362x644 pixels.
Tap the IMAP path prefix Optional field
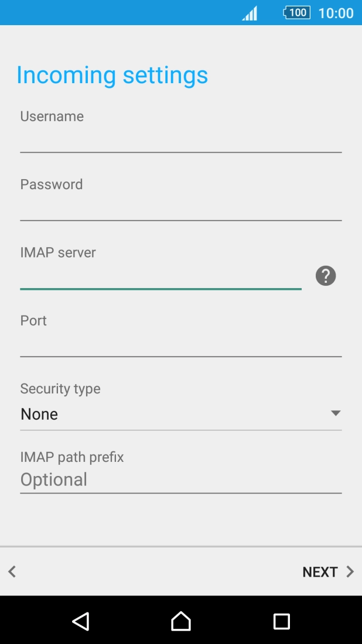pyautogui.click(x=180, y=480)
